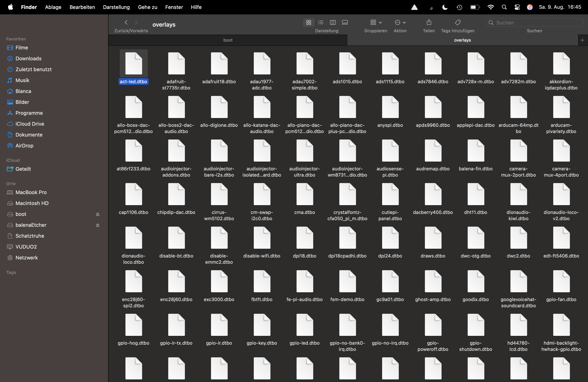Go back with the Zurück arrow
This screenshot has width=588, height=382.
[126, 23]
